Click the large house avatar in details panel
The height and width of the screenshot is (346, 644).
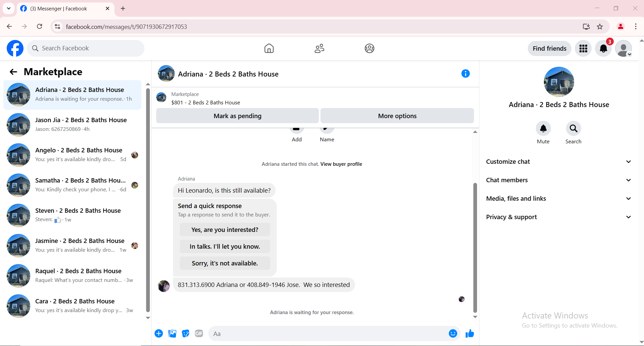point(559,82)
